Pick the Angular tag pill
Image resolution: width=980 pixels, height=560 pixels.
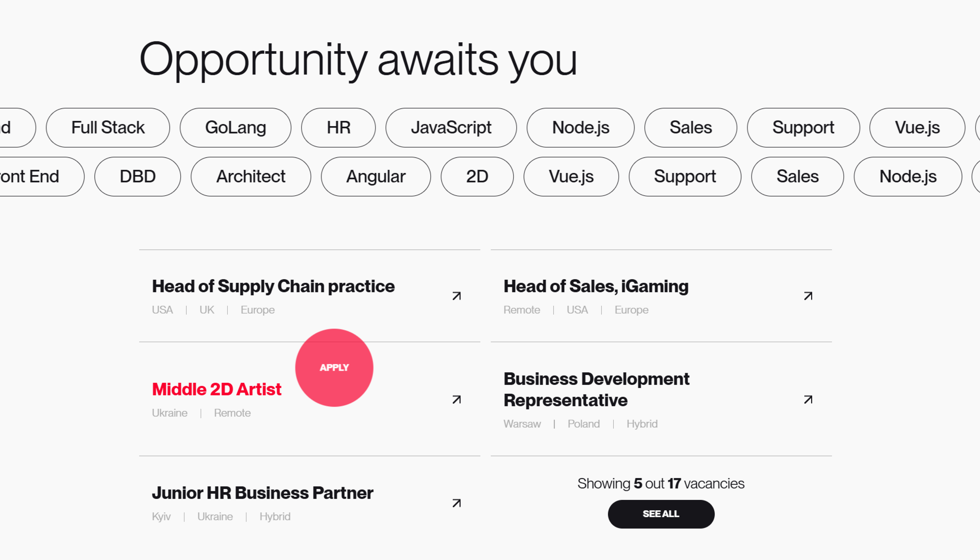(376, 176)
